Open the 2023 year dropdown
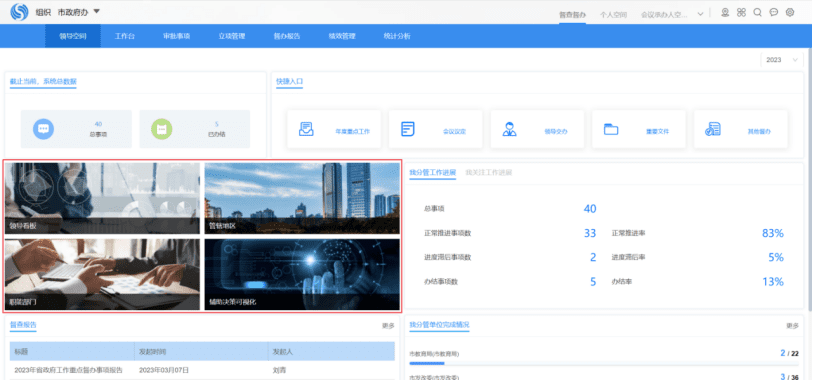 pos(781,60)
